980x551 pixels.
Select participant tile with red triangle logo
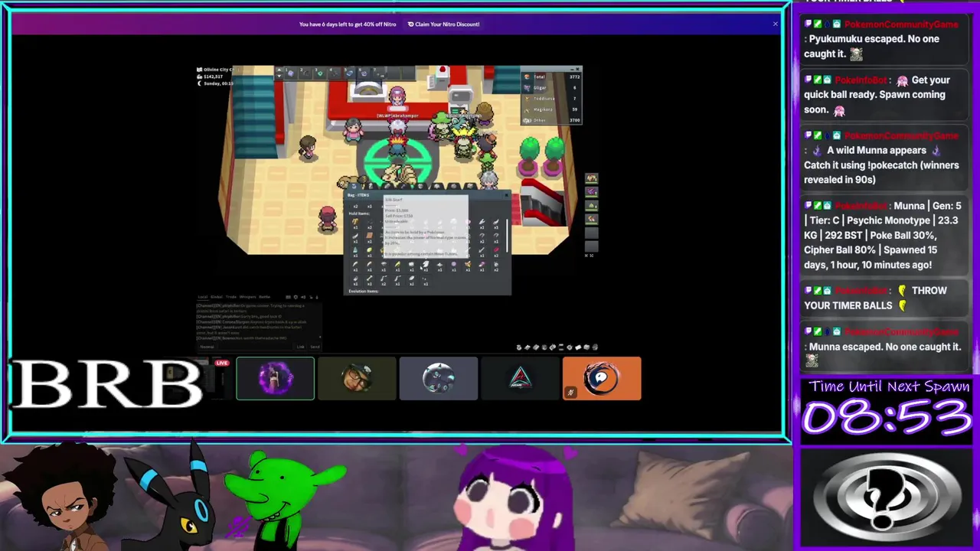click(521, 378)
